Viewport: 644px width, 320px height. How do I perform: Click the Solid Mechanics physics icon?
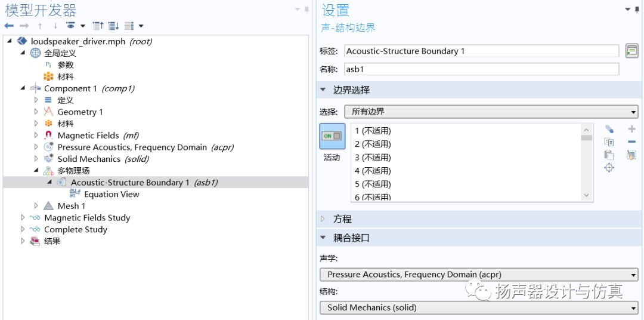point(48,159)
